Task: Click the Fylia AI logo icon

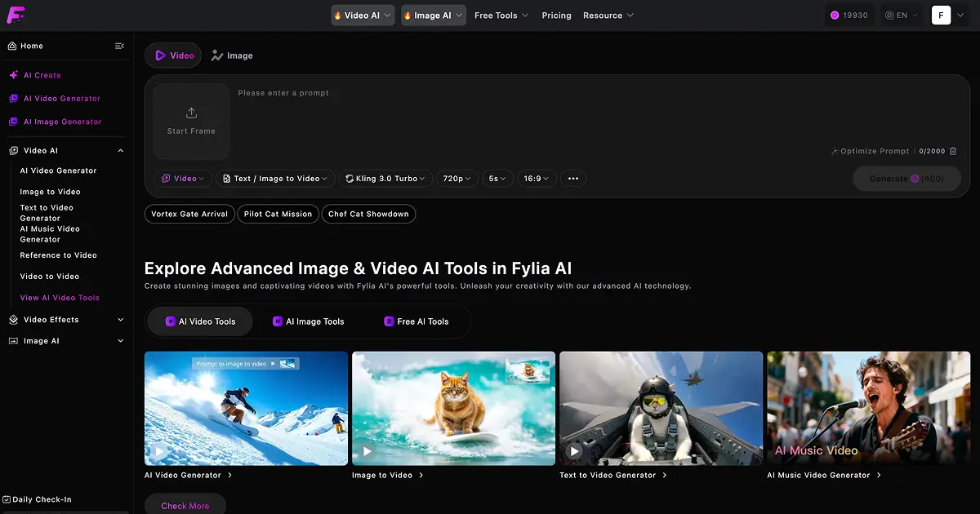Action: [16, 16]
